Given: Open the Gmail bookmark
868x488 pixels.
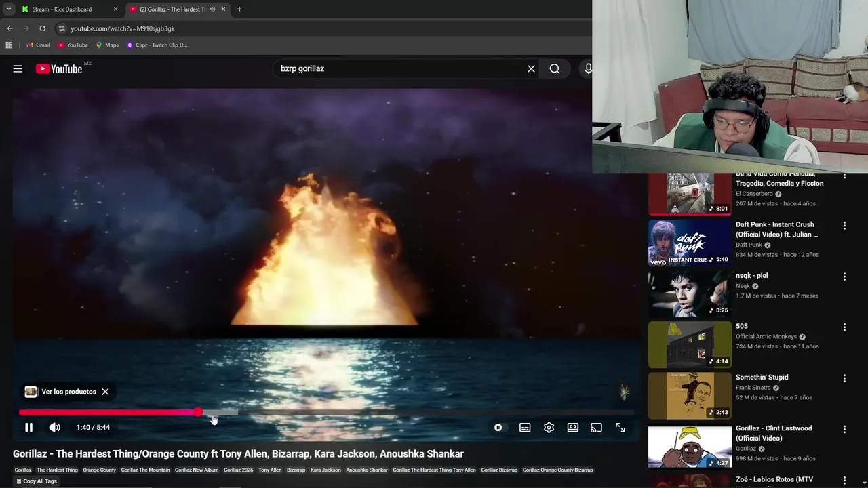Looking at the screenshot, I should click(x=38, y=45).
